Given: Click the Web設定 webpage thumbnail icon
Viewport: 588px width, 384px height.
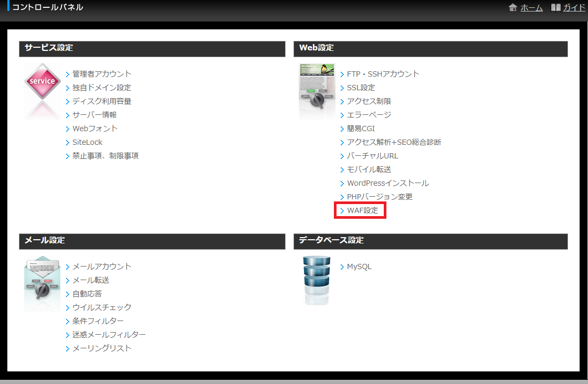Looking at the screenshot, I should pos(317,86).
